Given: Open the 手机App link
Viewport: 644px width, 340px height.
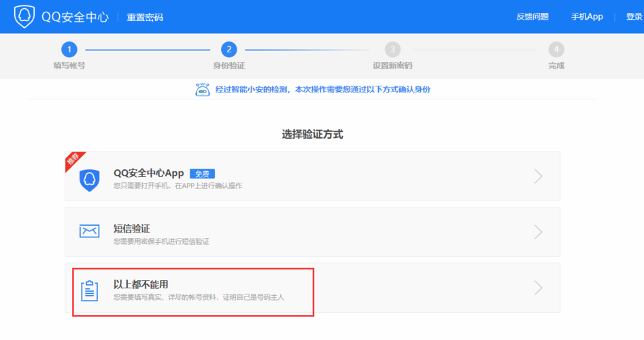Looking at the screenshot, I should 587,16.
